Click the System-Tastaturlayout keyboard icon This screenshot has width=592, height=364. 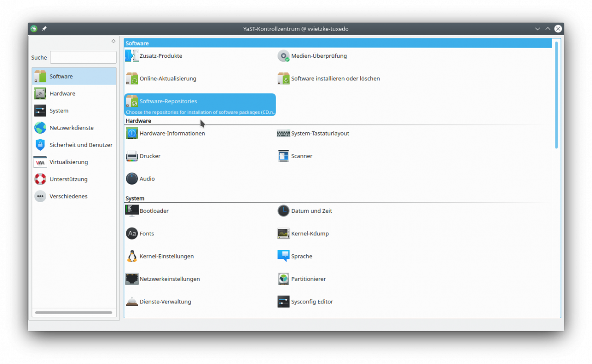tap(284, 133)
